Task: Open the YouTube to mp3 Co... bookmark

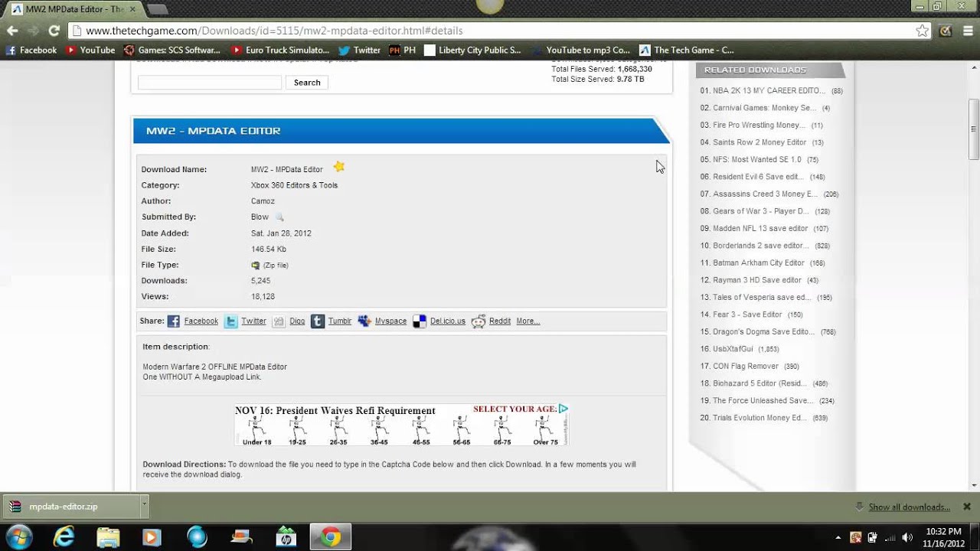Action: [x=580, y=50]
